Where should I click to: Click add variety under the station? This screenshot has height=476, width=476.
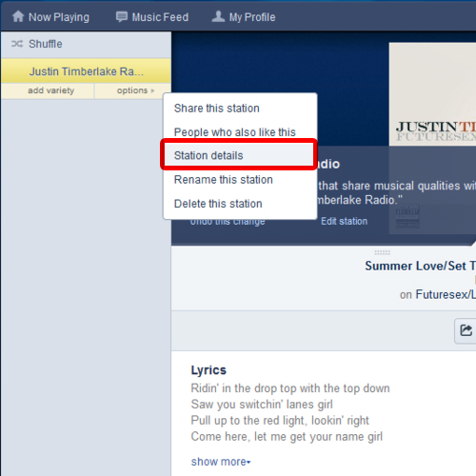coord(50,90)
